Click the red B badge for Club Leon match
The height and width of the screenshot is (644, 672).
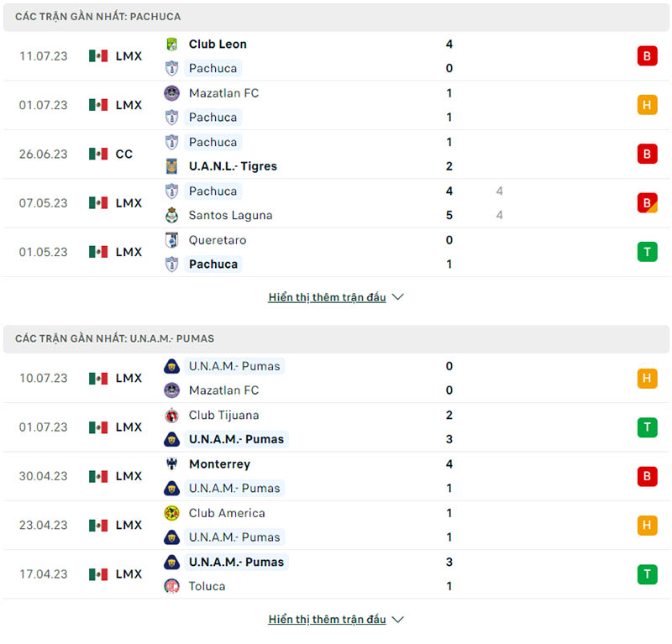647,56
